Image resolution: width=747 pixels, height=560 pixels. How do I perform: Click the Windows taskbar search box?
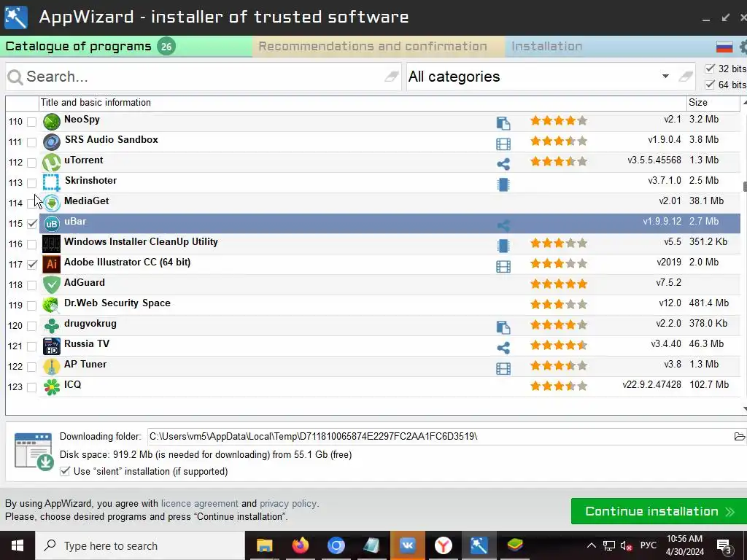coord(140,545)
